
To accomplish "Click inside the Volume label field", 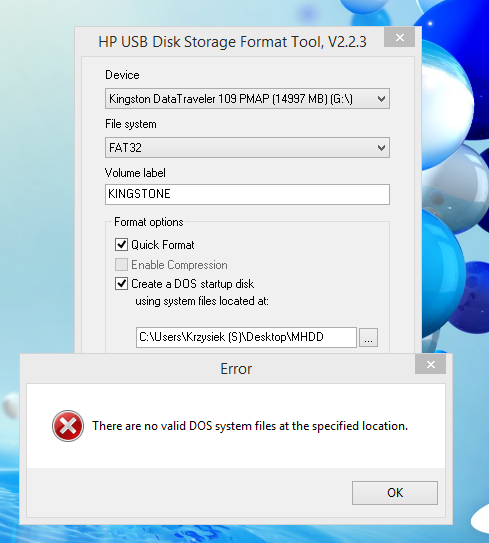I will tap(247, 194).
